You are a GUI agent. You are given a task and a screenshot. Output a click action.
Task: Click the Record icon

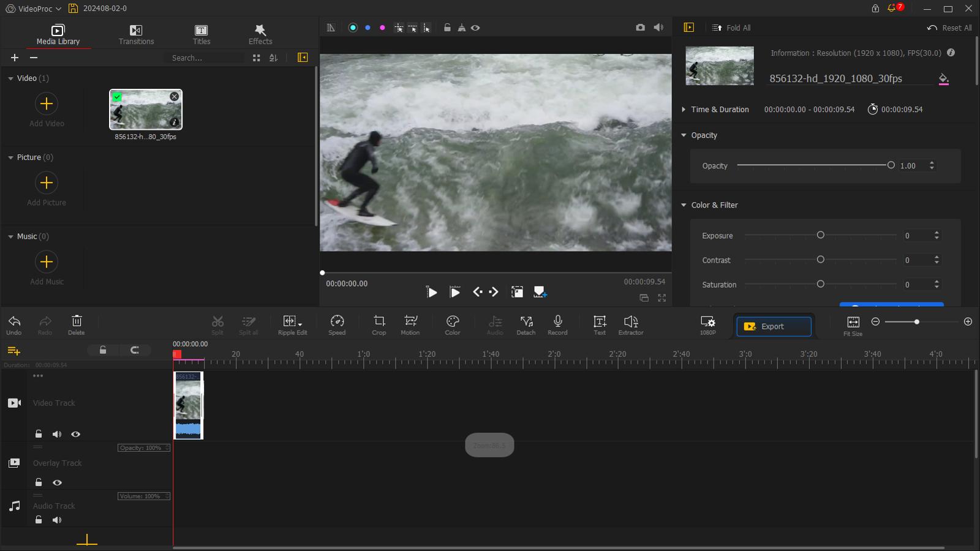tap(557, 323)
